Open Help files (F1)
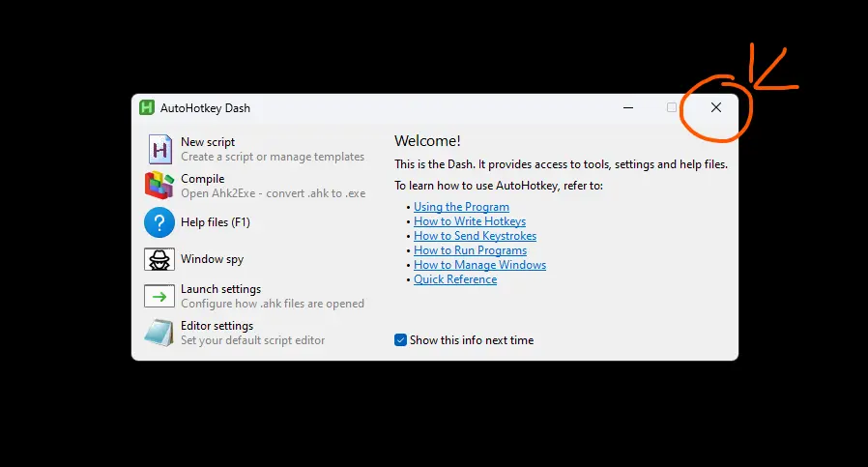 (216, 222)
